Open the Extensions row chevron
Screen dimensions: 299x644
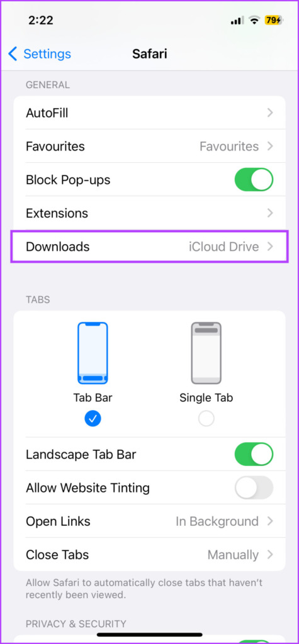tap(270, 213)
